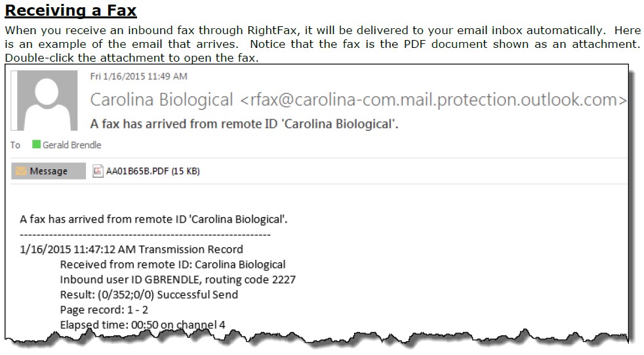This screenshot has height=355, width=644.
Task: Click the To field label
Action: click(x=15, y=145)
